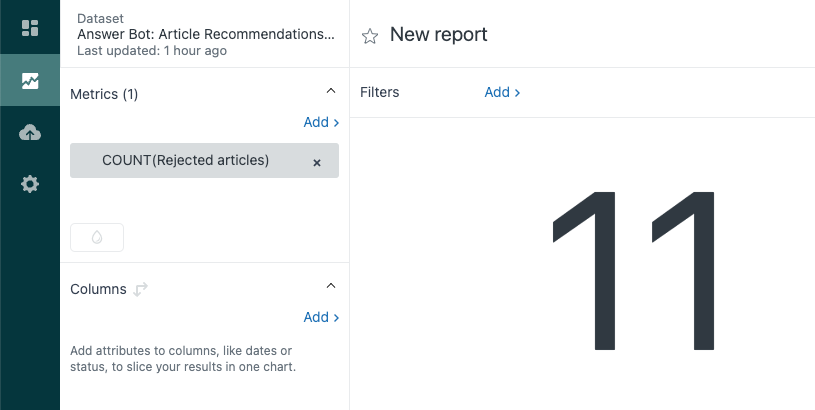Click the droplet result format button
Image resolution: width=815 pixels, height=410 pixels.
pyautogui.click(x=97, y=237)
